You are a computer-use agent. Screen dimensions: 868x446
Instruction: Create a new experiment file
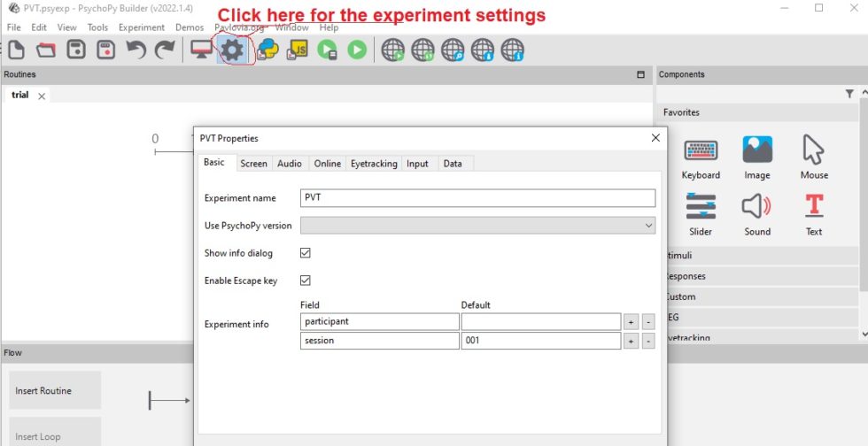pyautogui.click(x=16, y=50)
